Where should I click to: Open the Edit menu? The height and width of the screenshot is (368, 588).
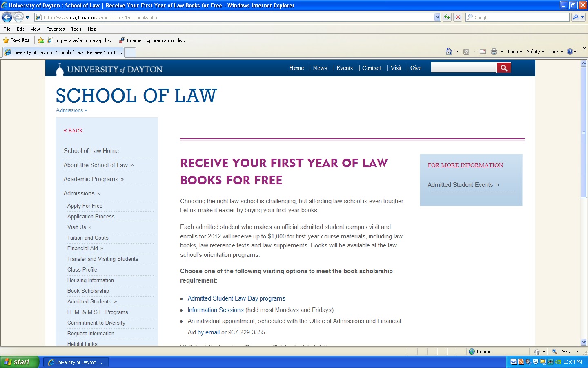(x=20, y=29)
